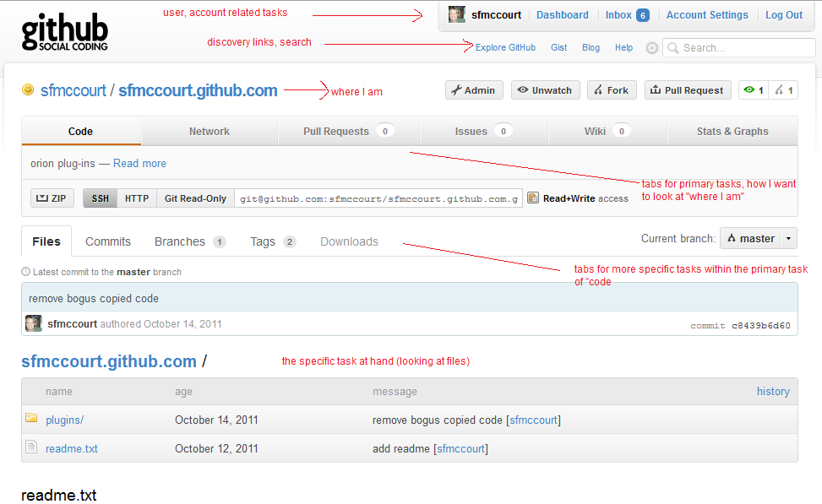Viewport: 822px width, 504px height.
Task: Click the magnifier icon in search box
Action: pos(673,48)
